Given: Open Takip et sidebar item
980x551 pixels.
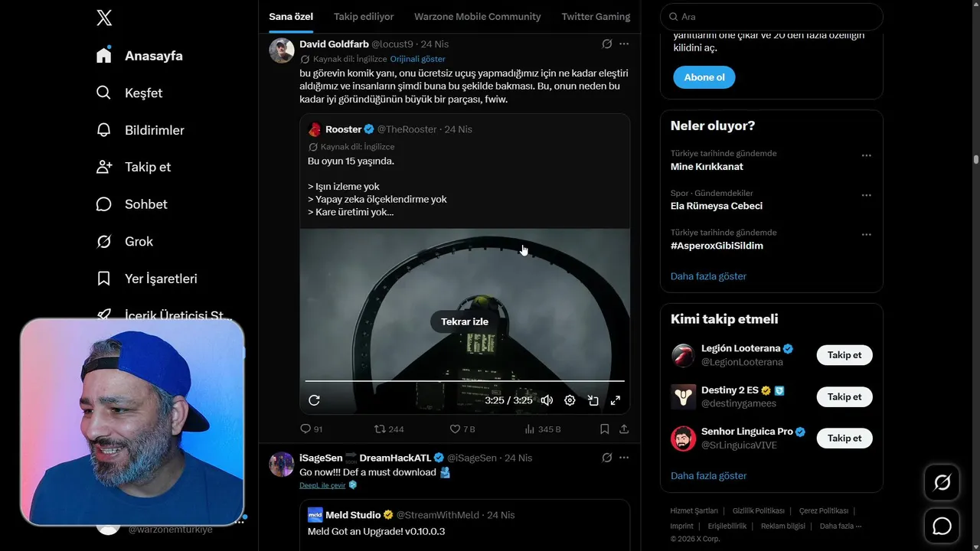Looking at the screenshot, I should [x=134, y=167].
